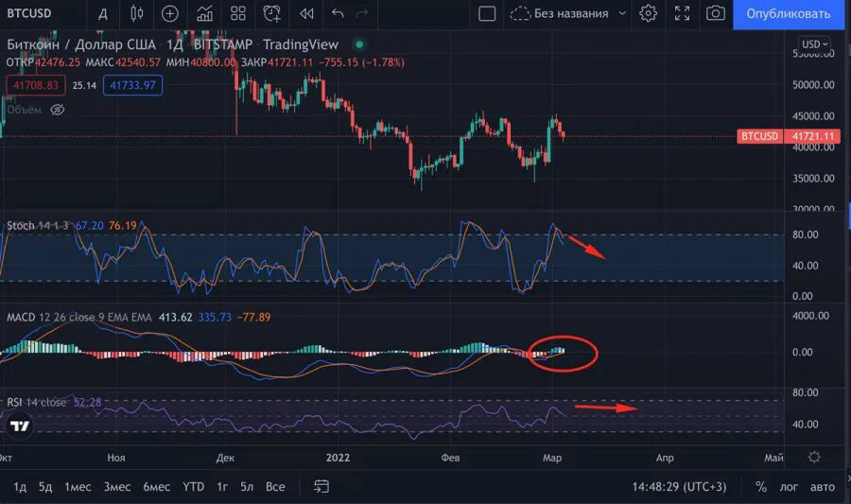
Task: Set range to 6мес
Action: tap(156, 487)
